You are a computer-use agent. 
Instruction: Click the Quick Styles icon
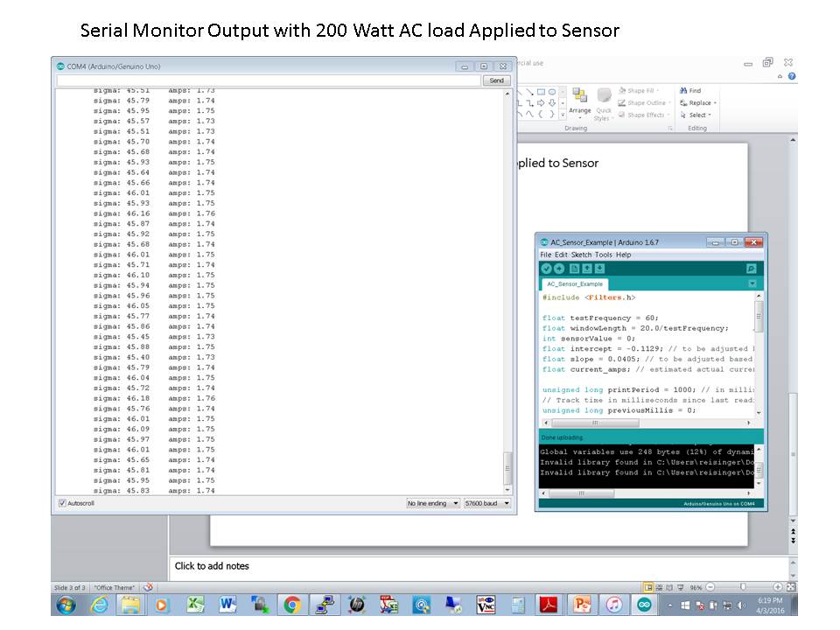point(604,105)
